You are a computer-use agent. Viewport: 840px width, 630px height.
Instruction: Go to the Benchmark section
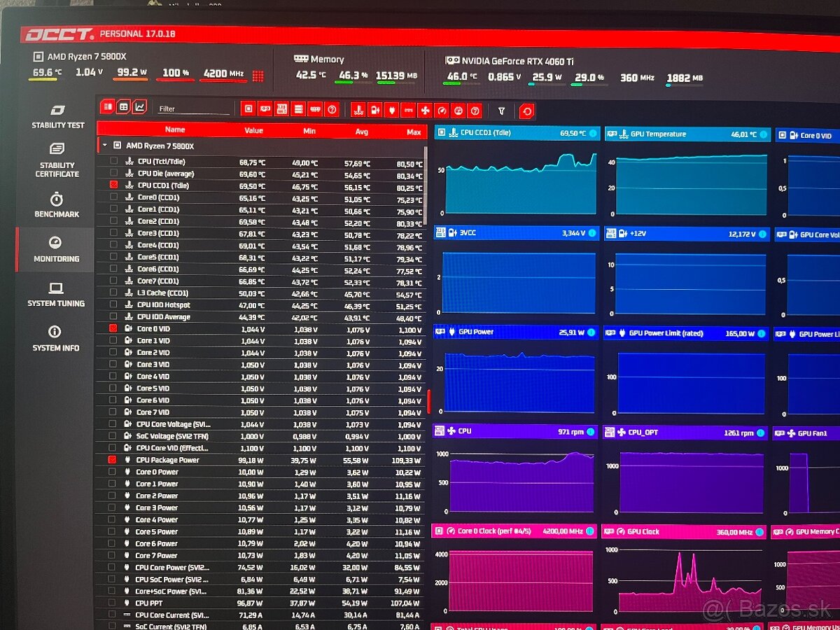57,205
